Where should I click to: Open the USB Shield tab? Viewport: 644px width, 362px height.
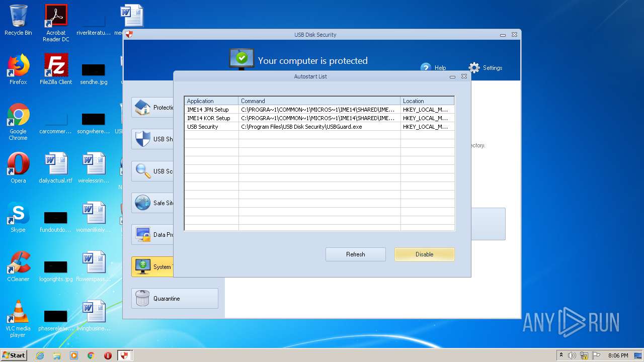pyautogui.click(x=153, y=139)
